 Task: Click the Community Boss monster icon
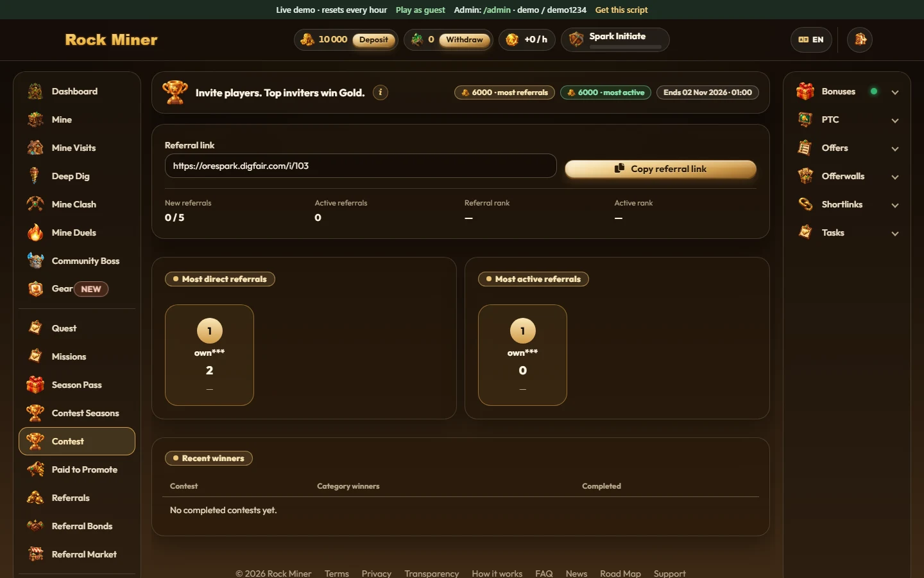coord(35,261)
